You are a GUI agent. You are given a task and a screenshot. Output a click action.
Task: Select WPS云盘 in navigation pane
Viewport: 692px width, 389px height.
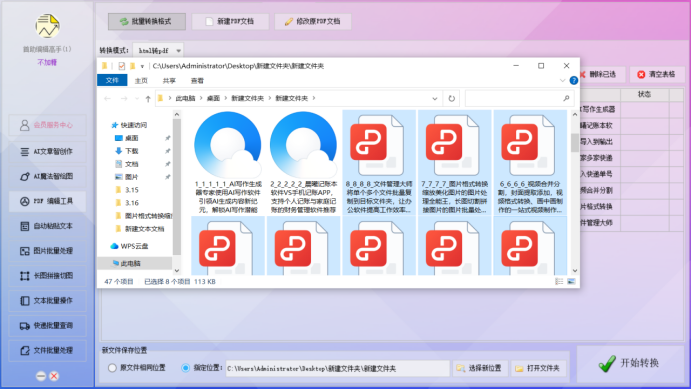pyautogui.click(x=134, y=246)
